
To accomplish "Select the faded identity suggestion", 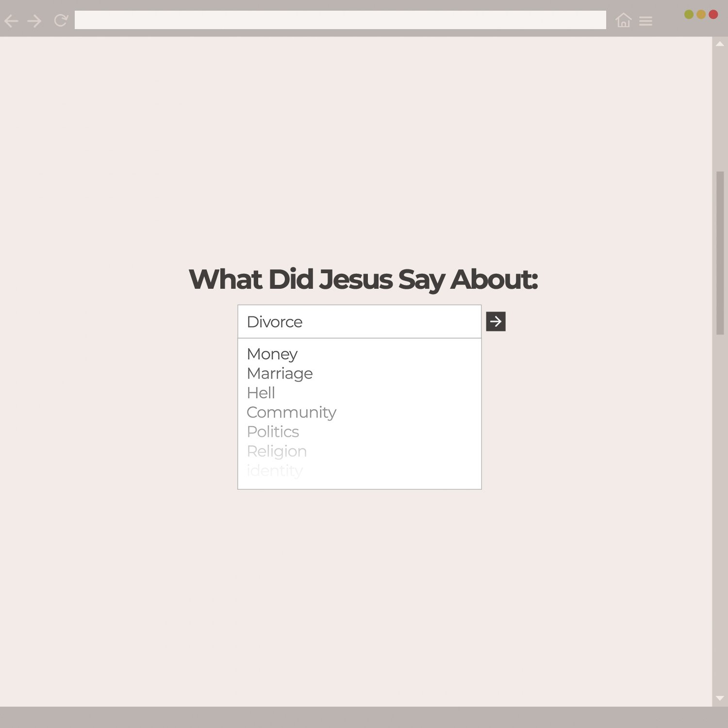I will point(275,470).
